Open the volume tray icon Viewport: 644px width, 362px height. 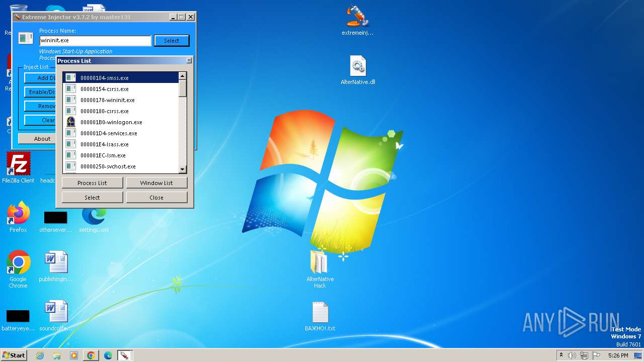click(x=572, y=355)
